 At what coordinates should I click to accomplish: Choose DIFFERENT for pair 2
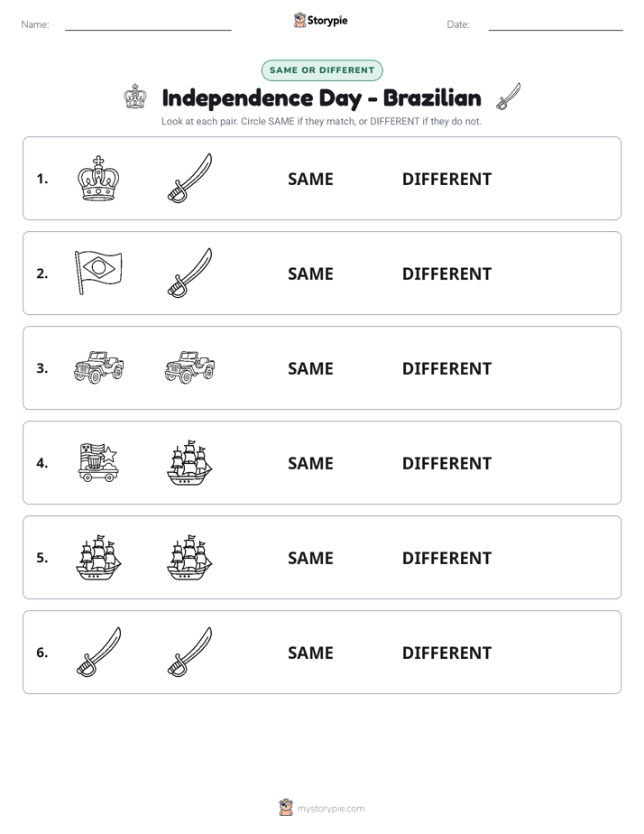[x=446, y=273]
